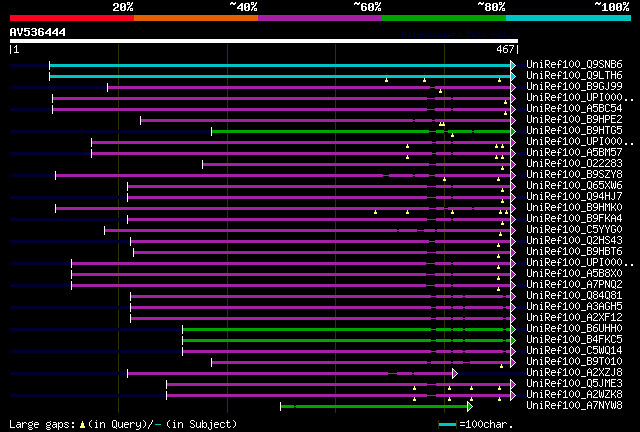Click the AV536444 query name
The width and height of the screenshot is (640, 432).
coord(38,32)
